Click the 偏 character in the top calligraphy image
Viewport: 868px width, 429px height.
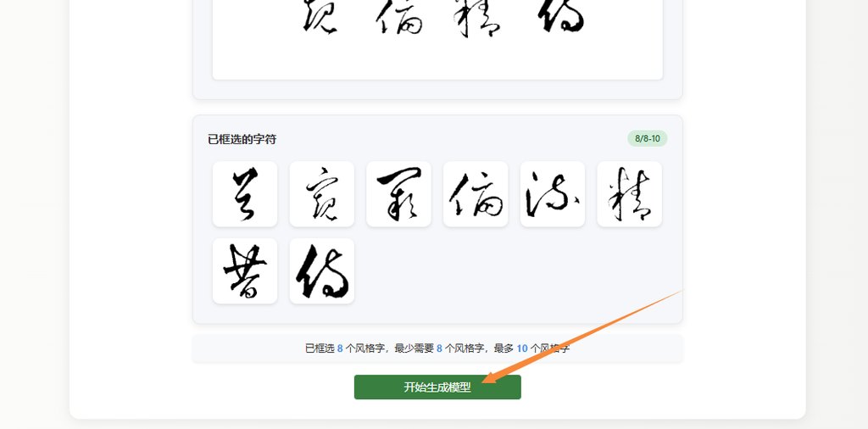(x=400, y=17)
